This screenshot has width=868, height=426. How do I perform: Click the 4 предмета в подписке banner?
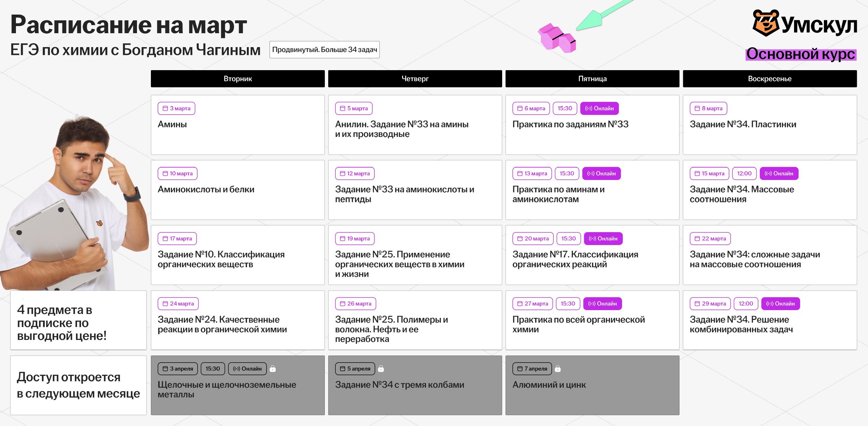pos(78,320)
